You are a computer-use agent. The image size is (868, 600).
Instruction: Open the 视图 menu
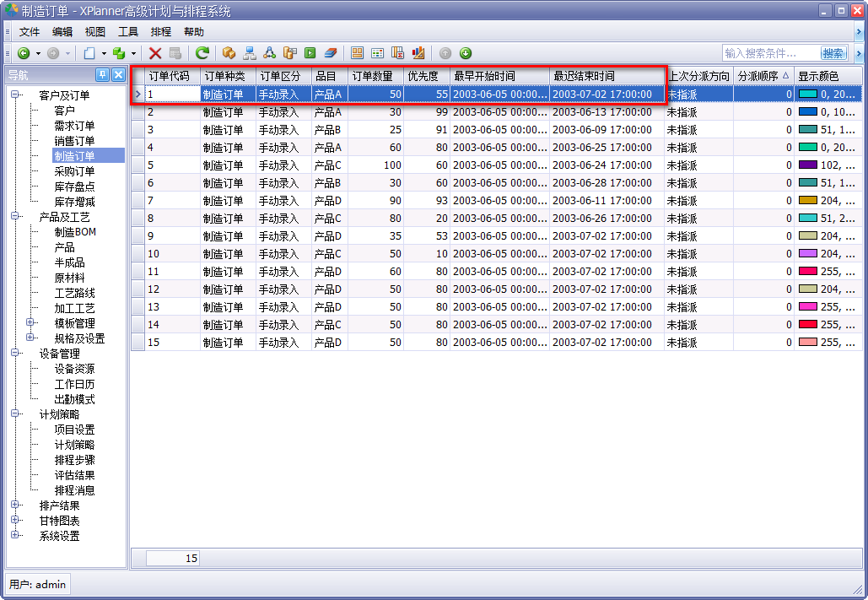(95, 32)
